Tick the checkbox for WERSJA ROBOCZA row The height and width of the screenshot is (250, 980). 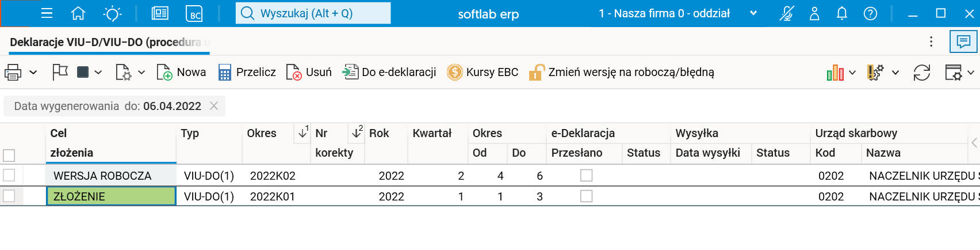tap(9, 175)
